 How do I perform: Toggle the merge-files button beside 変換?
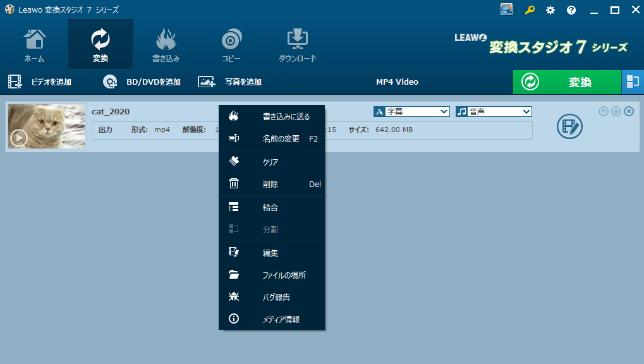click(632, 82)
